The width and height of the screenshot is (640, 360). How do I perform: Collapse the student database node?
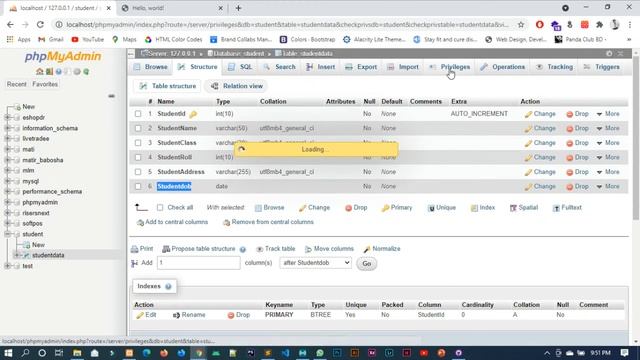coord(7,234)
